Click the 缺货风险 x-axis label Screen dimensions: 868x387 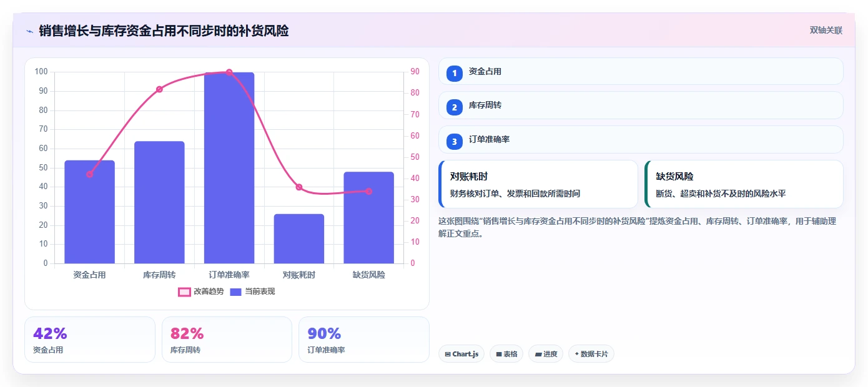[x=369, y=275]
